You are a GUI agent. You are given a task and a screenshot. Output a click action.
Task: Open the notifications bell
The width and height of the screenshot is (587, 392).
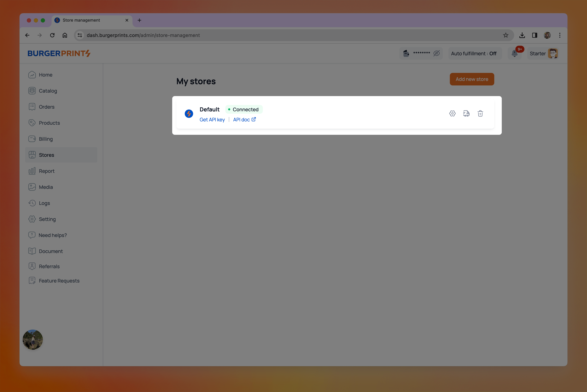tap(514, 54)
